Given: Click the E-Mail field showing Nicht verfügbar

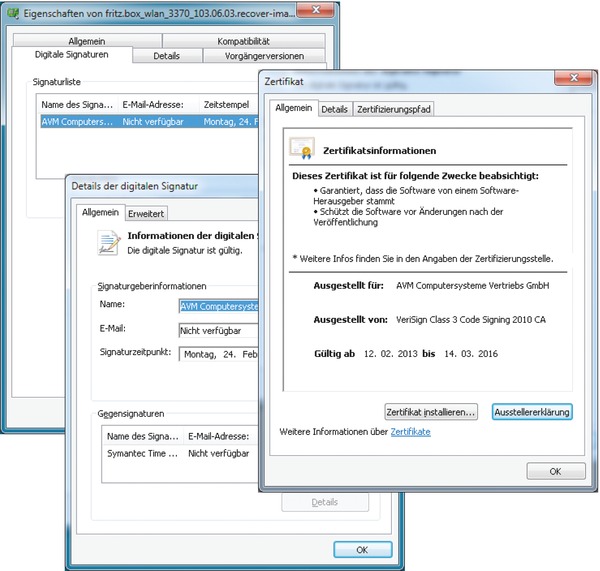Looking at the screenshot, I should tap(218, 331).
